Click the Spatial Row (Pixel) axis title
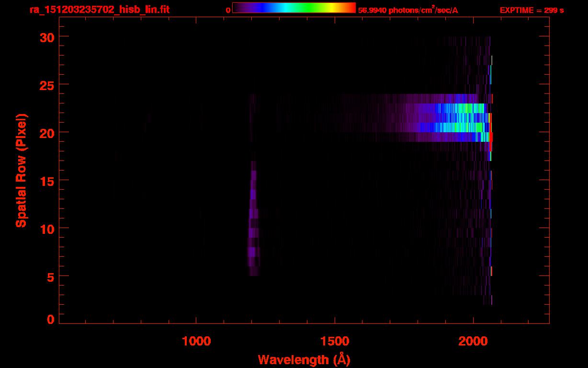This screenshot has width=588, height=368. 21,170
